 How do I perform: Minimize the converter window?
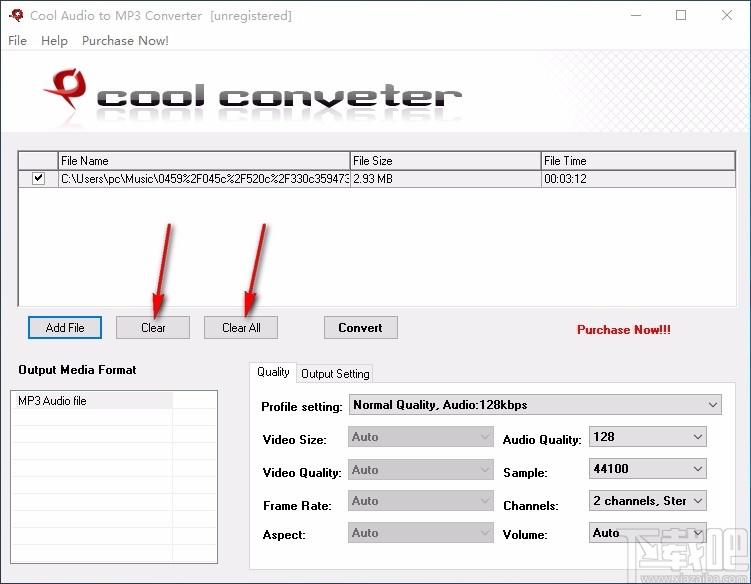(636, 15)
